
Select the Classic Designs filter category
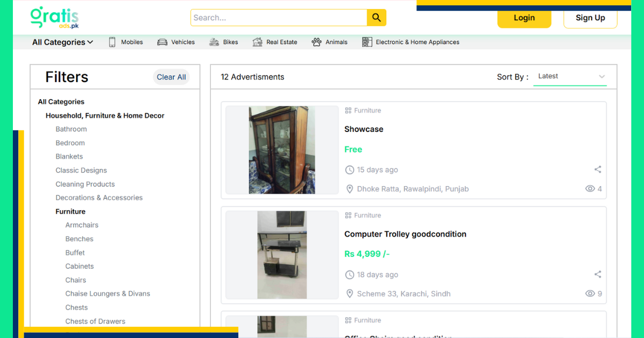[81, 171]
